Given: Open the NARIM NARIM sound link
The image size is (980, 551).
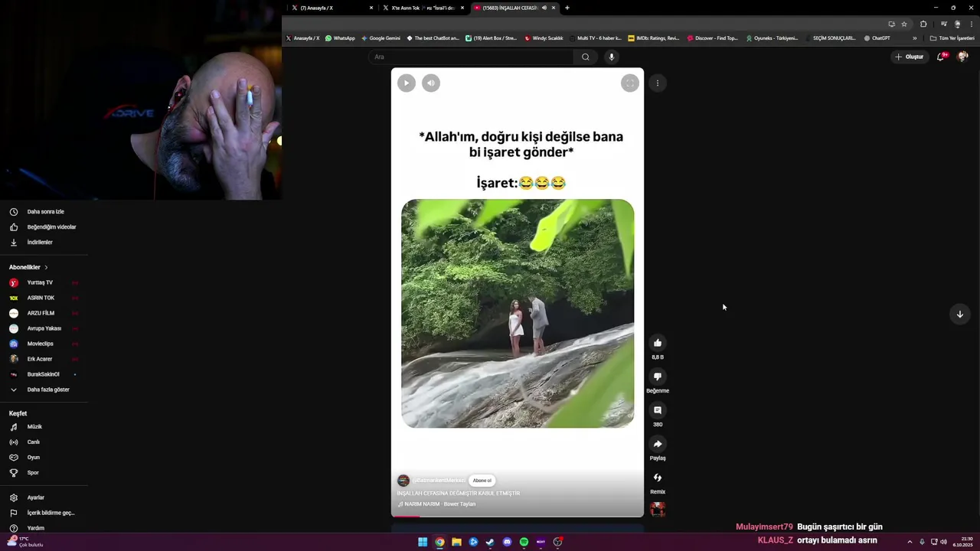Looking at the screenshot, I should tap(439, 504).
